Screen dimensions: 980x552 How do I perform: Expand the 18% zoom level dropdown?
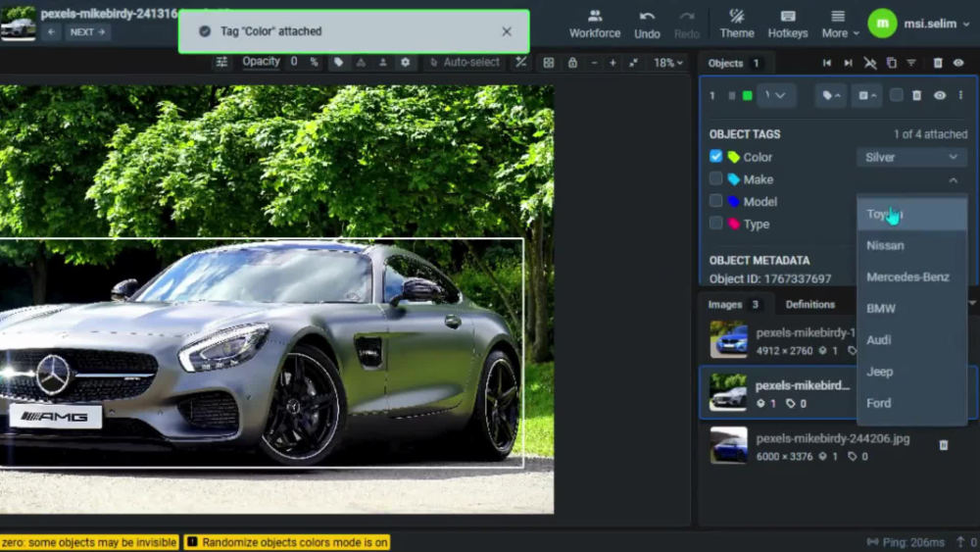pyautogui.click(x=668, y=63)
